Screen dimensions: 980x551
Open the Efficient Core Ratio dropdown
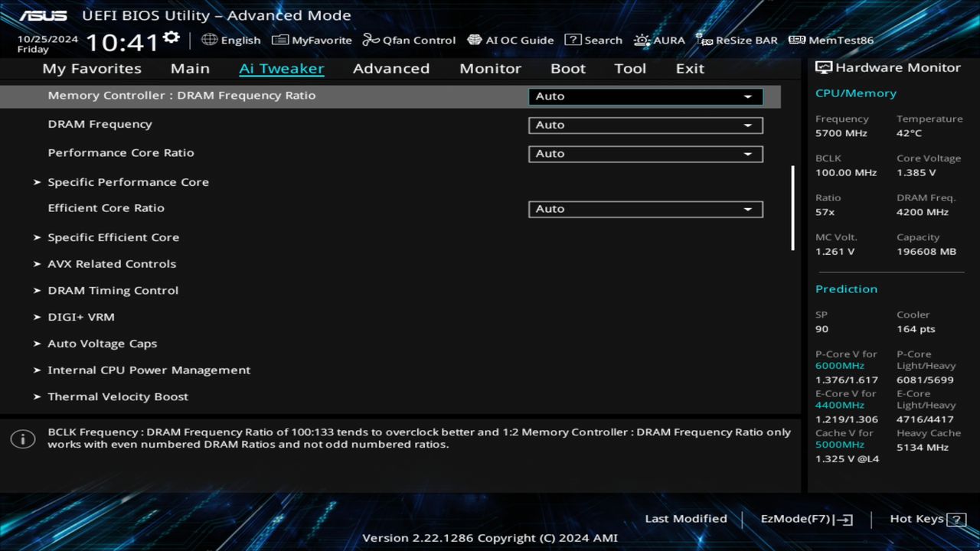pyautogui.click(x=645, y=208)
